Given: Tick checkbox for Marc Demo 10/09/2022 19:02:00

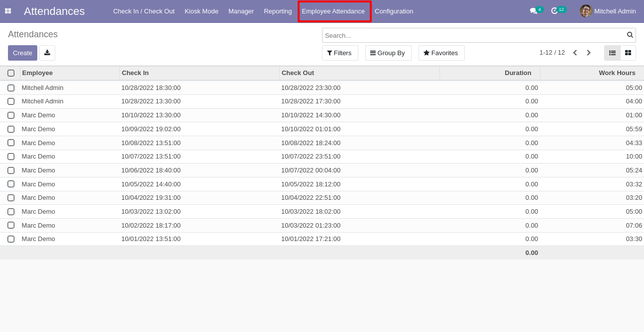Looking at the screenshot, I should pos(11,129).
